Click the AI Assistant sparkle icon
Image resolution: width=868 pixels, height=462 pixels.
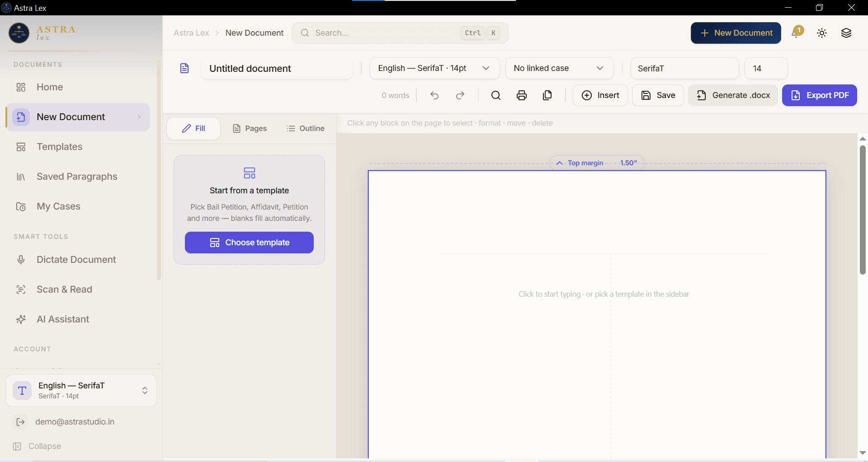coord(21,319)
